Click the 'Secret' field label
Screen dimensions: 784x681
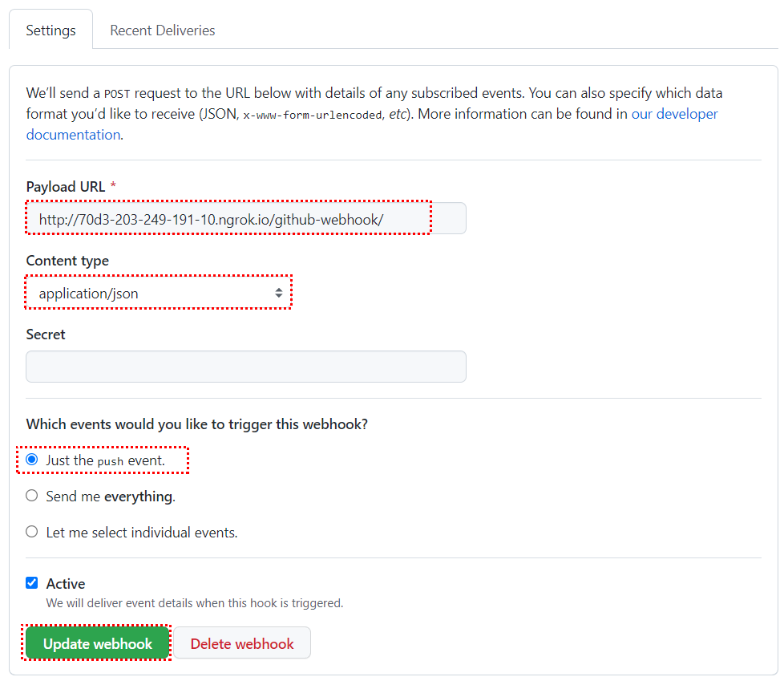46,334
